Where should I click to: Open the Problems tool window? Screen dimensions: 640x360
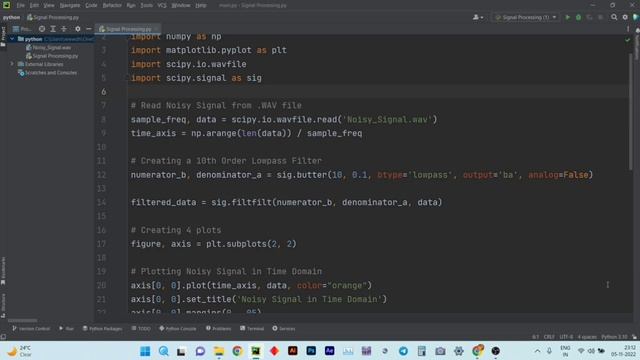click(x=218, y=329)
